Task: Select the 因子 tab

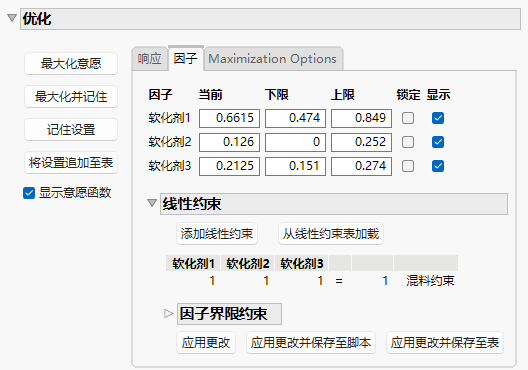Action: click(186, 58)
